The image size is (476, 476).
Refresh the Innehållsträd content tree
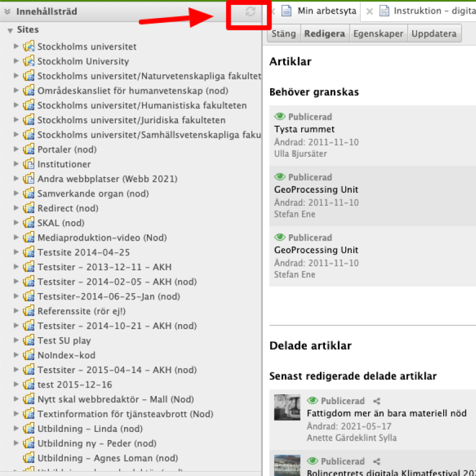pos(250,12)
